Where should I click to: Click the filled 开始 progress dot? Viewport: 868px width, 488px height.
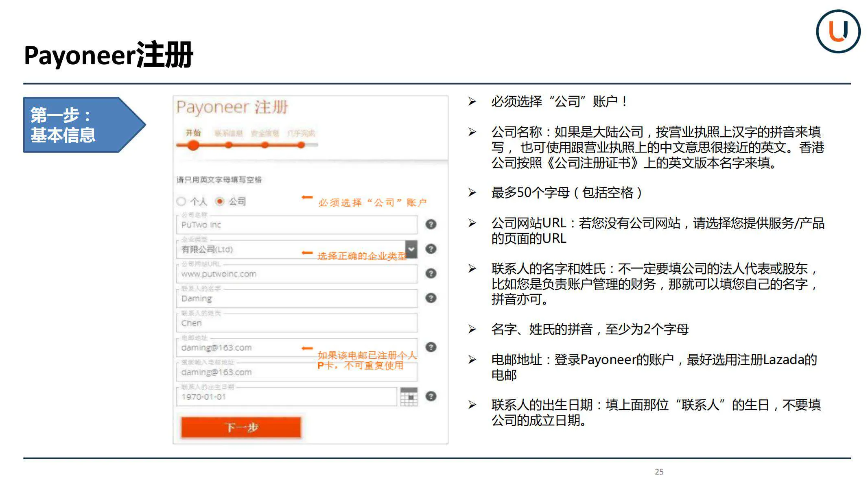tap(193, 145)
